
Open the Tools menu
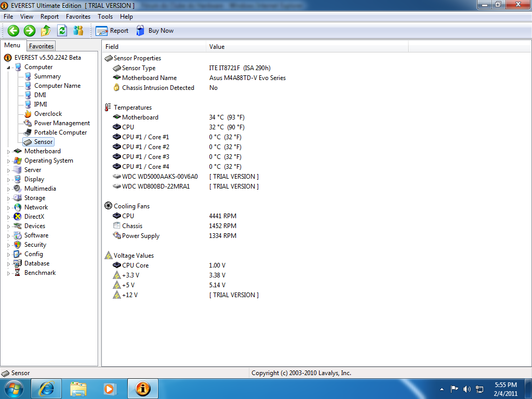click(105, 16)
